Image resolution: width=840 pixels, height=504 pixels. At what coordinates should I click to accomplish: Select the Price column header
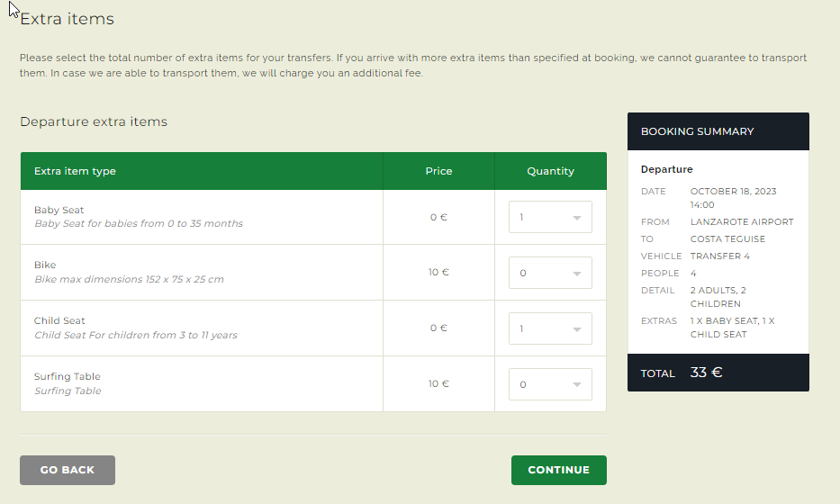pyautogui.click(x=438, y=171)
